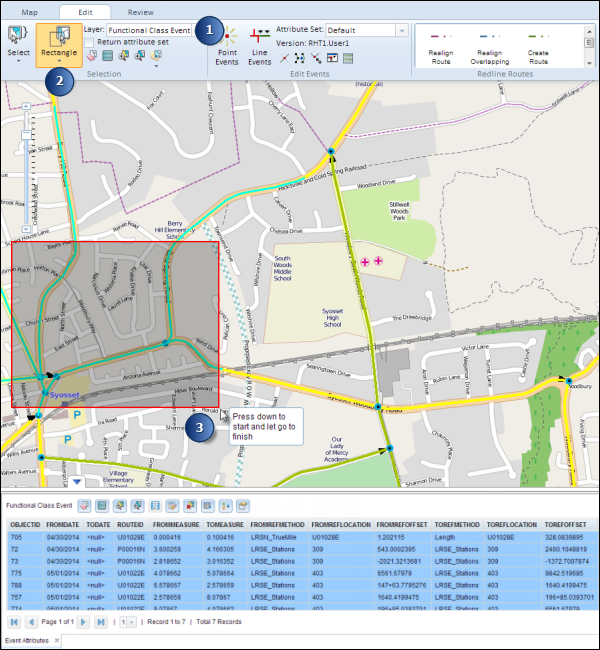Screen dimensions: 600x650
Task: Click first icon in Functional Class Event toolbar
Action: 85,507
